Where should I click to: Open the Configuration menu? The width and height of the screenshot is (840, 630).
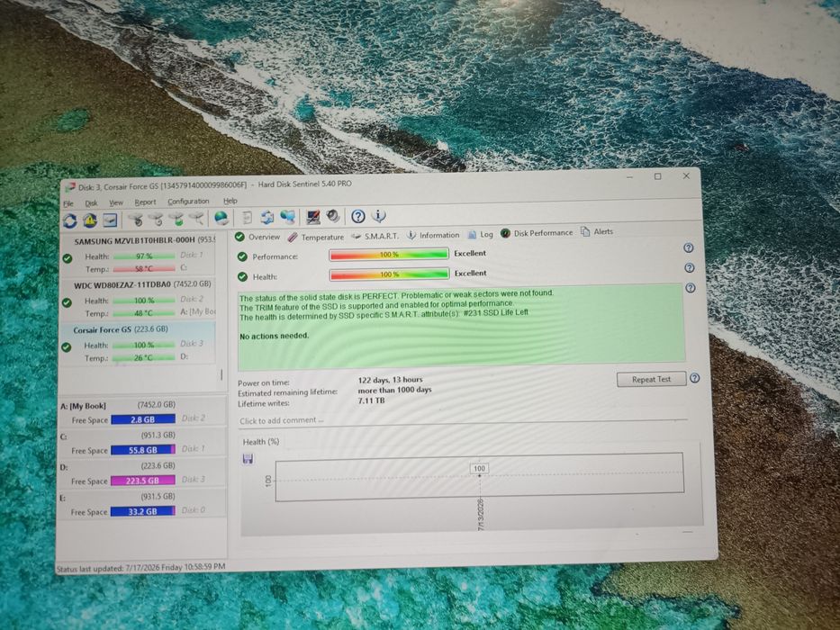[188, 202]
